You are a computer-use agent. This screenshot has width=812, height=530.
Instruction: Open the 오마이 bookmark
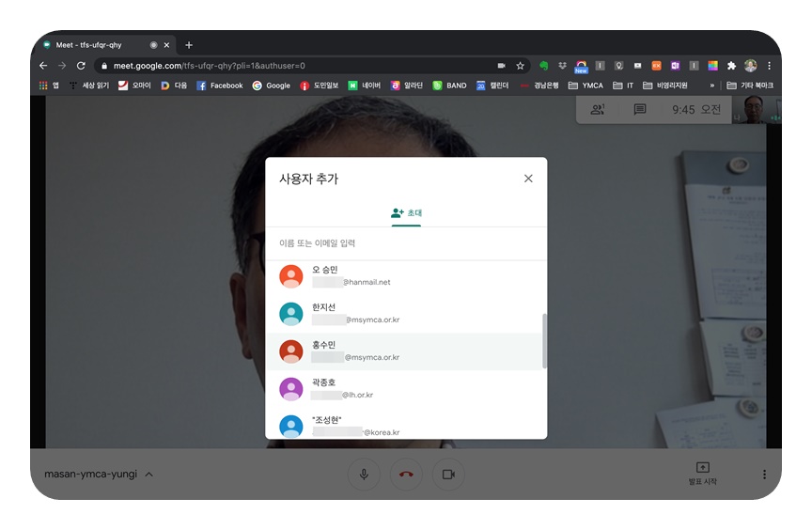[134, 86]
